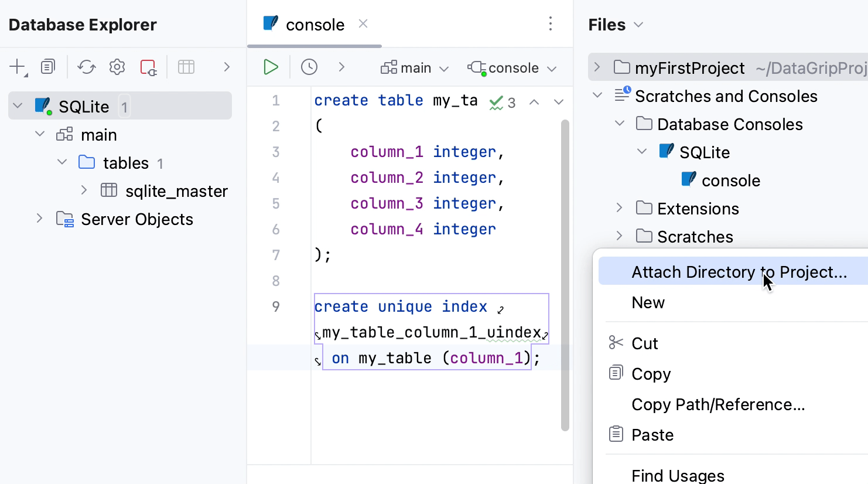
Task: Expand the Extensions folder in Files panel
Action: 619,208
